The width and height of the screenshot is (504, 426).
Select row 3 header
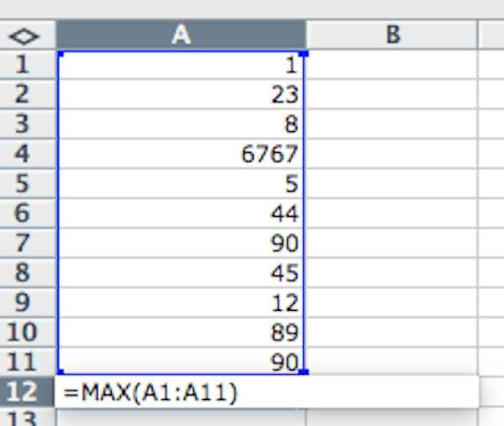pos(28,124)
